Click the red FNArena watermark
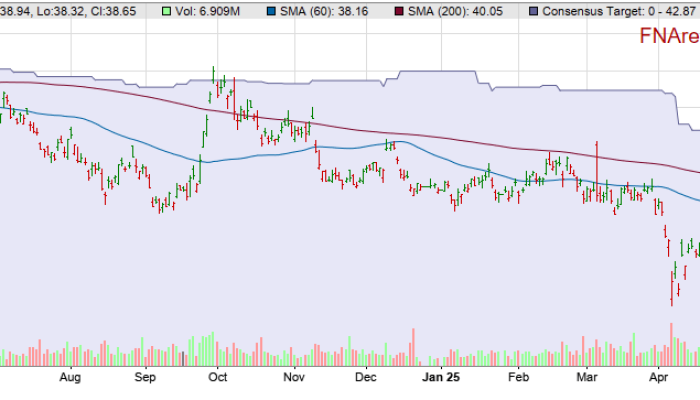 pyautogui.click(x=669, y=38)
